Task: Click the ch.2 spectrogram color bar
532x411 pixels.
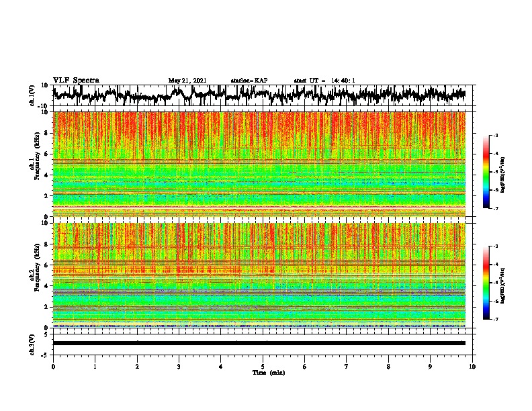Action: coord(486,283)
